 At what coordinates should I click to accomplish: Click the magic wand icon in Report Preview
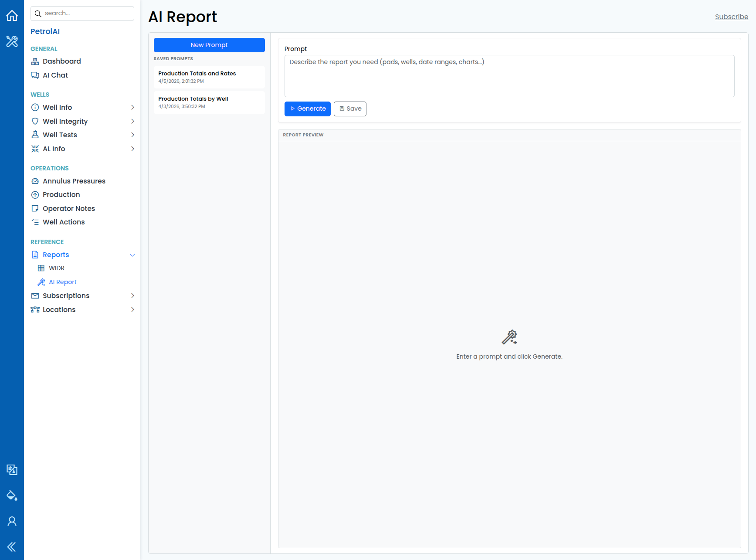509,337
